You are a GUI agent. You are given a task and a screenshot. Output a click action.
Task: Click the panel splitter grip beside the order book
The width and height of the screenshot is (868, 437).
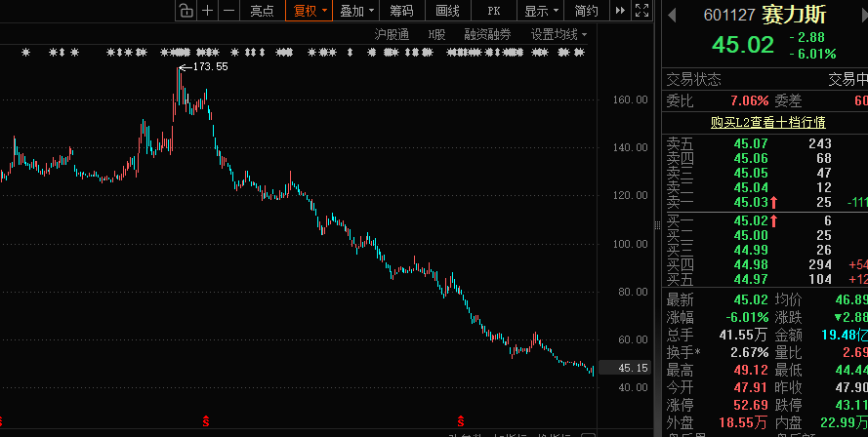[657, 225]
